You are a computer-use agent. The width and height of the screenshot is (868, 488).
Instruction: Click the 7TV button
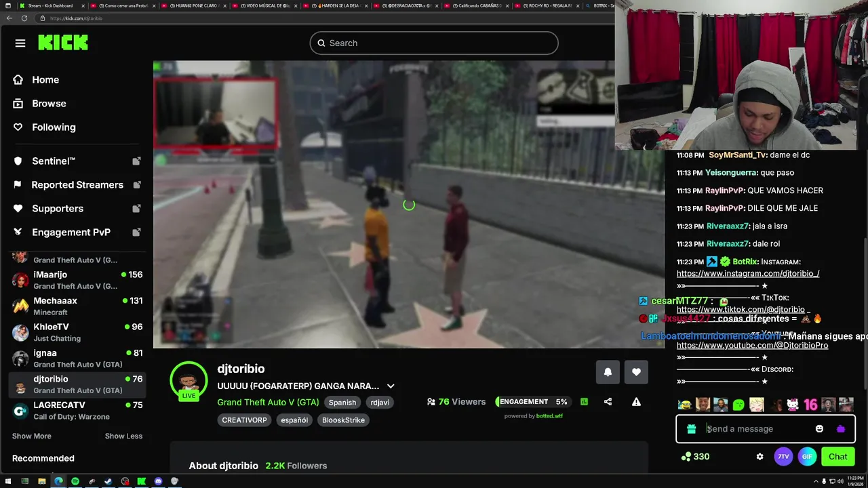tap(783, 457)
